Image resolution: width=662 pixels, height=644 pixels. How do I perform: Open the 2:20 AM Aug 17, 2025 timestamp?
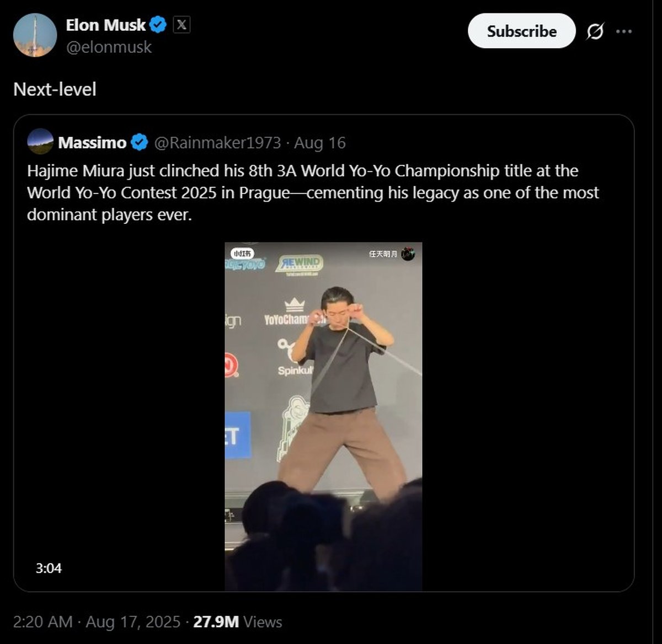(x=97, y=622)
